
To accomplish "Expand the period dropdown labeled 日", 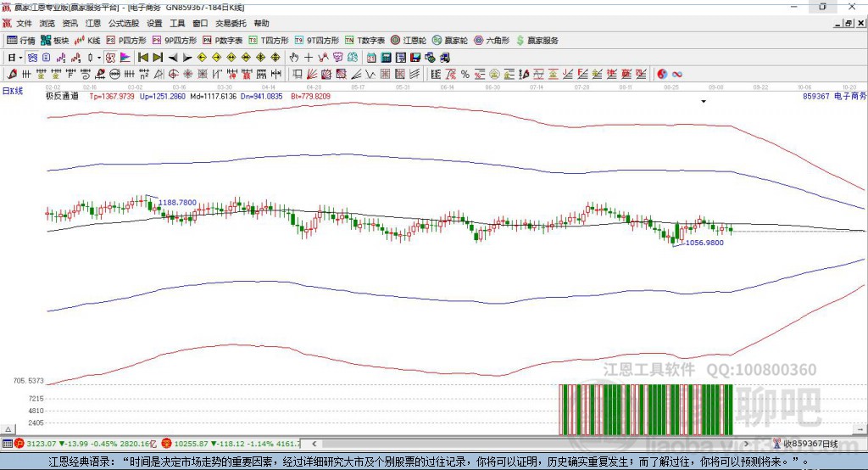I will pyautogui.click(x=14, y=58).
